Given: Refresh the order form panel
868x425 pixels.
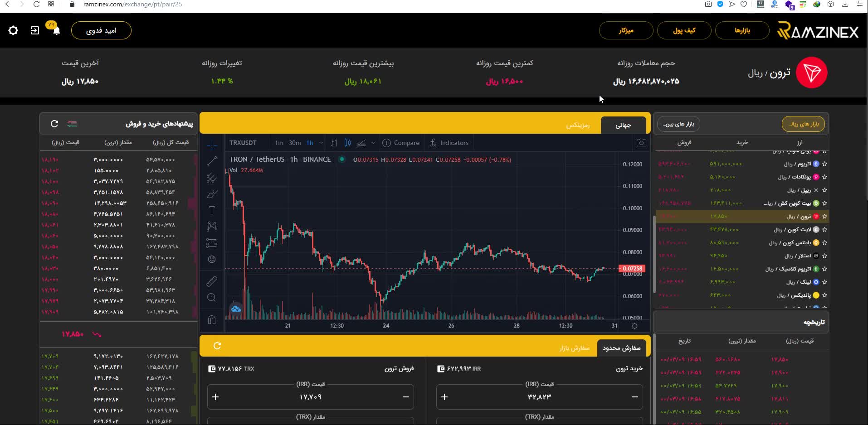Looking at the screenshot, I should coord(217,346).
